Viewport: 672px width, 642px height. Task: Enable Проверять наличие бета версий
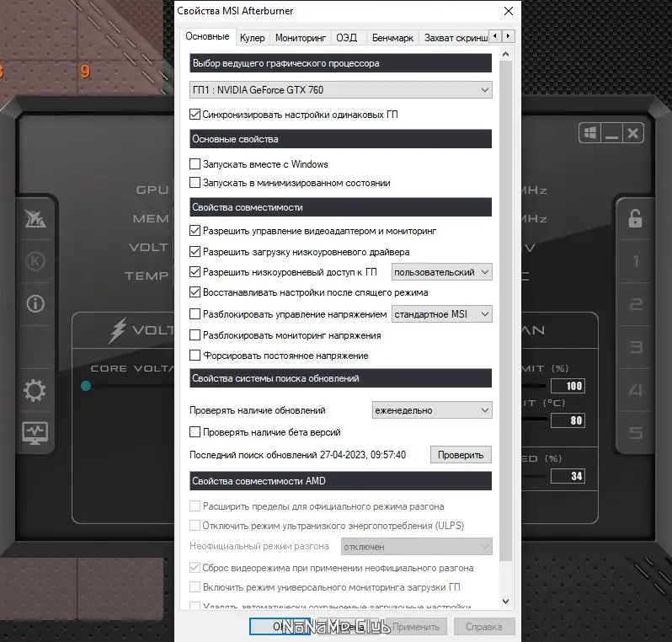click(x=195, y=432)
